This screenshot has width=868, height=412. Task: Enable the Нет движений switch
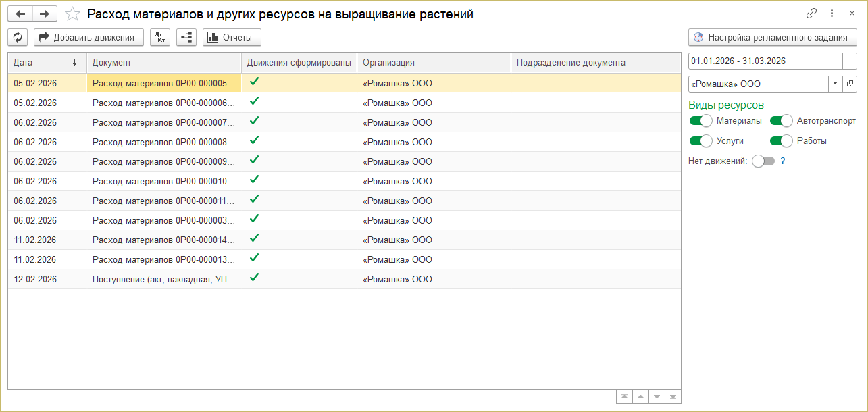point(763,161)
